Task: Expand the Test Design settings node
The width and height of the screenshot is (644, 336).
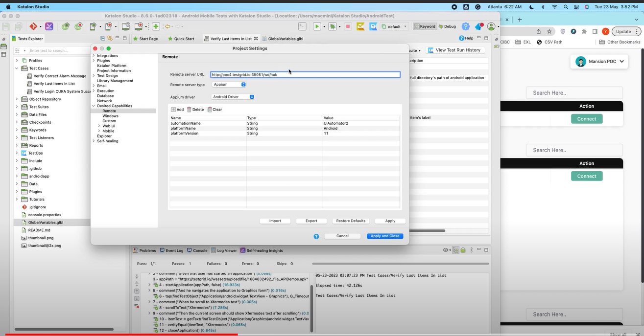Action: click(x=94, y=76)
